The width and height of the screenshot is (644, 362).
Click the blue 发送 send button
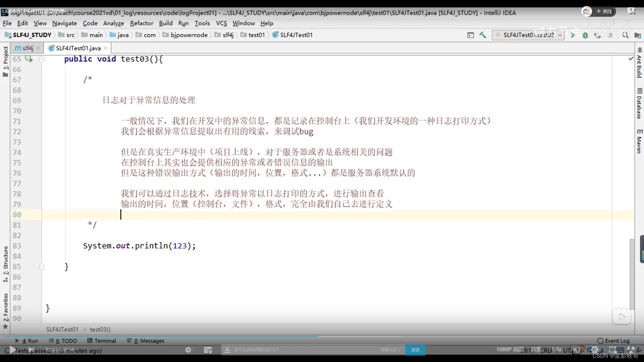pyautogui.click(x=415, y=350)
